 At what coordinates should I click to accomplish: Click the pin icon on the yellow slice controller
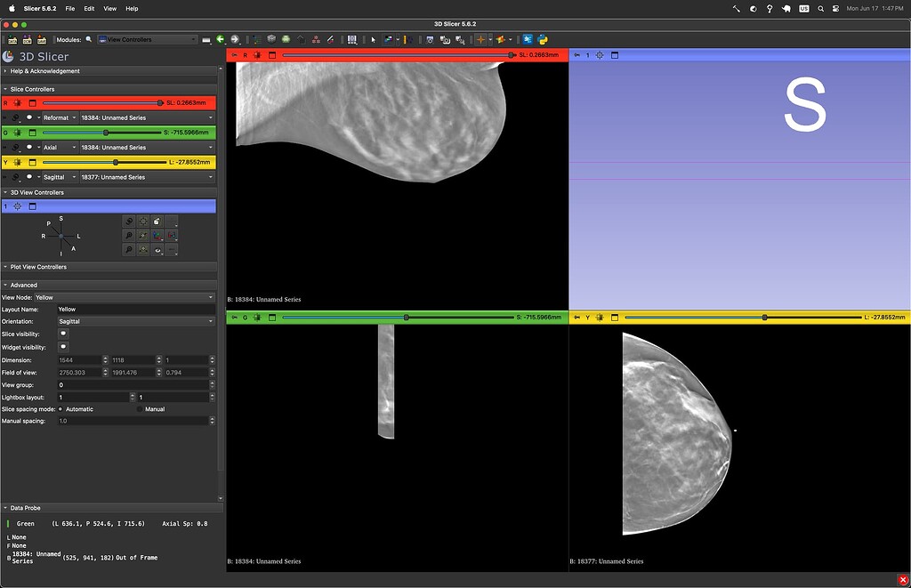pyautogui.click(x=18, y=162)
